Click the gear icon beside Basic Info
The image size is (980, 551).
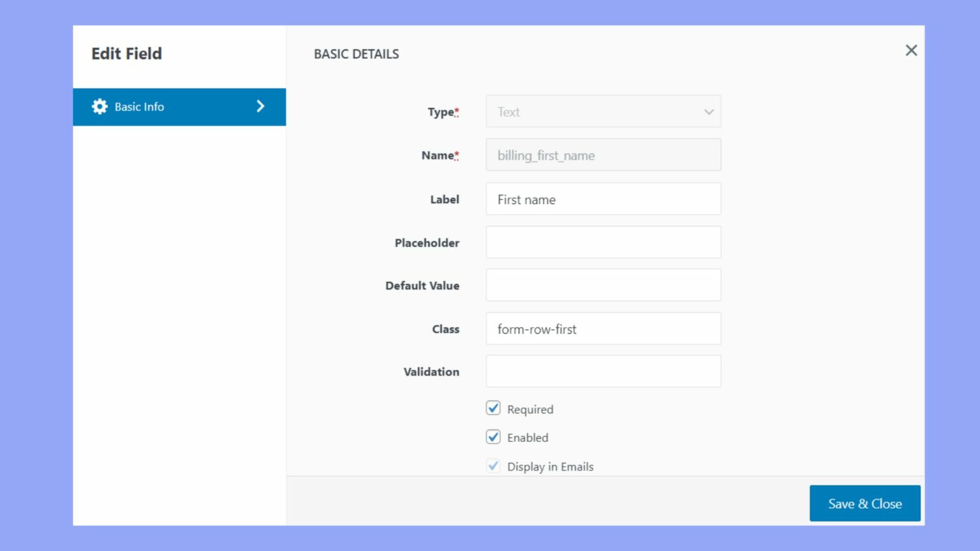pyautogui.click(x=100, y=107)
